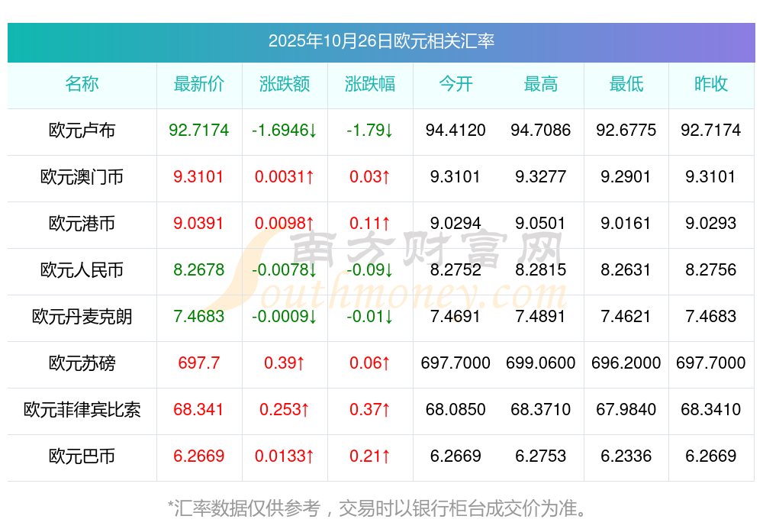Click latest price 9.0391

pos(198,224)
